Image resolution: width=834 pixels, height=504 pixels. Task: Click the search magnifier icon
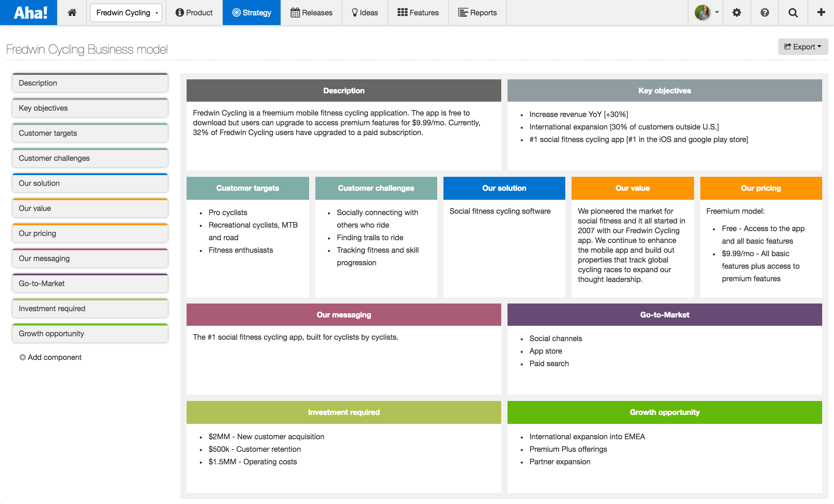[793, 13]
